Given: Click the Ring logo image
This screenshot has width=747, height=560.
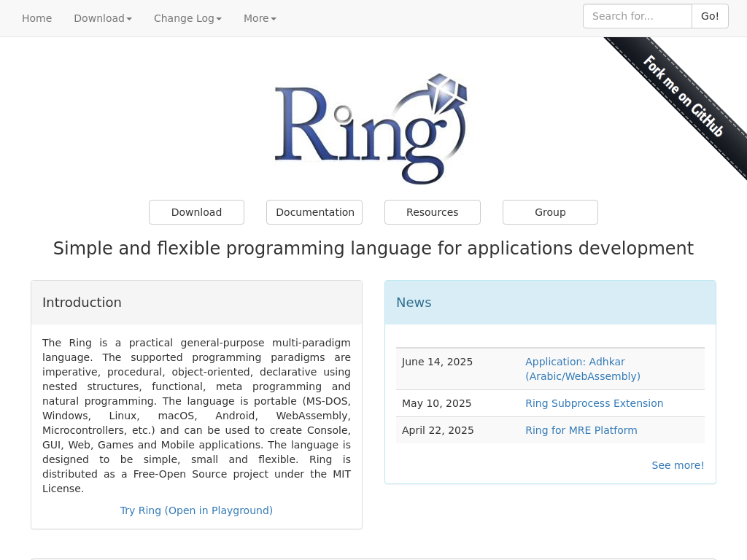Looking at the screenshot, I should click(372, 129).
